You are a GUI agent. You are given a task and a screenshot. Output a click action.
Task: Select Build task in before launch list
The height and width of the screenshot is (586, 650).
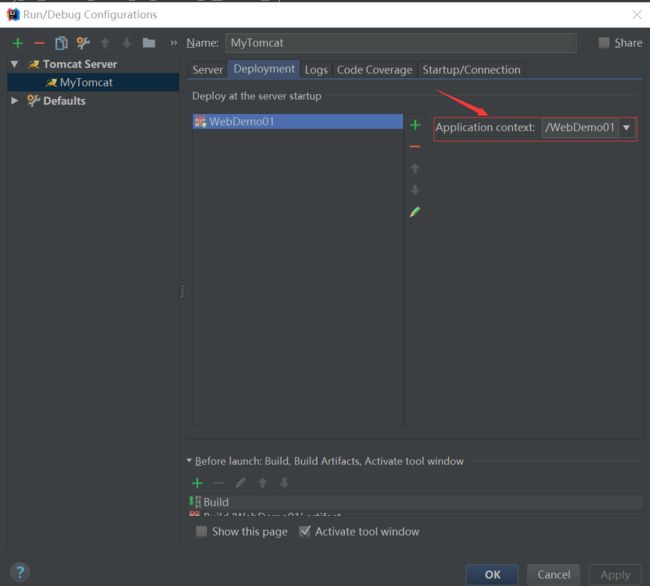pyautogui.click(x=416, y=502)
